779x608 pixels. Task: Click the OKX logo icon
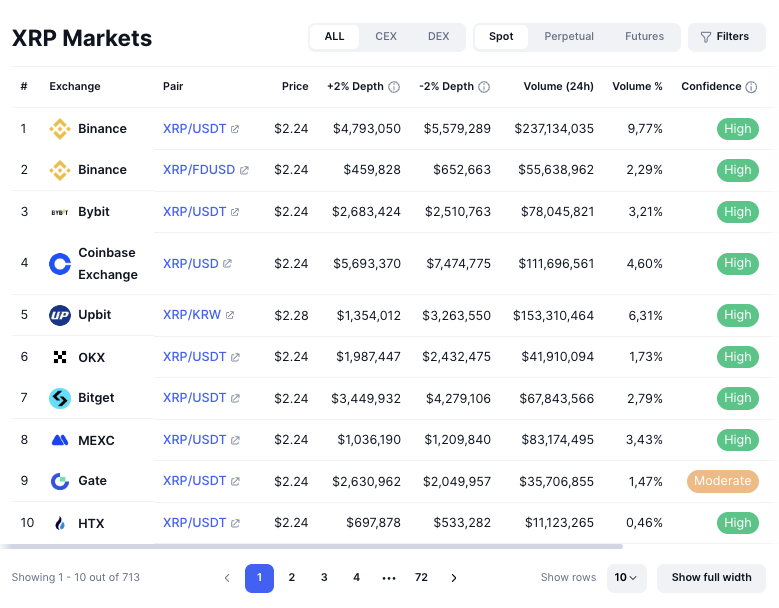coord(60,357)
